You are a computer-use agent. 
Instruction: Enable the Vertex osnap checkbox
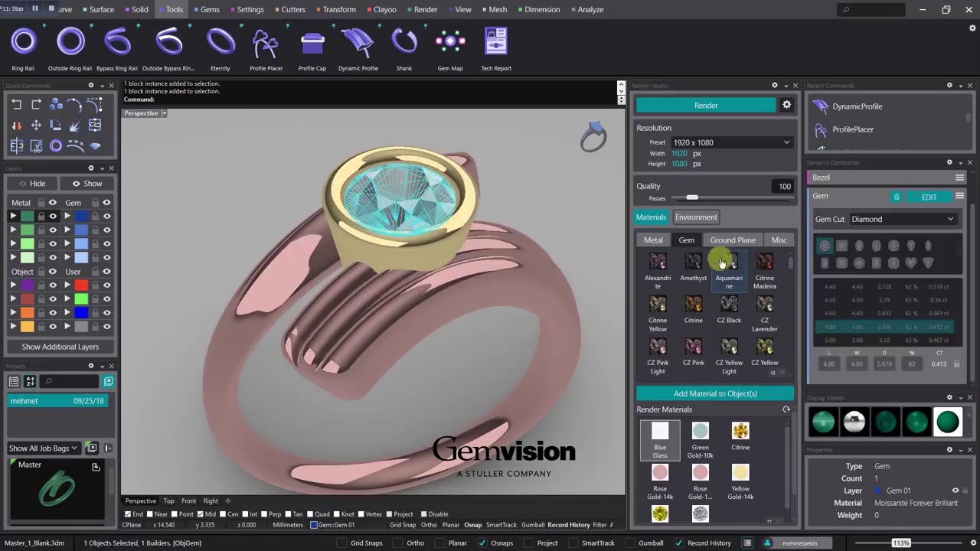(x=363, y=514)
